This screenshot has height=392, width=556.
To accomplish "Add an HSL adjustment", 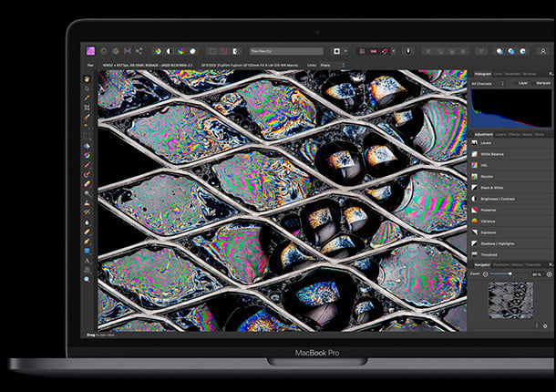I will pyautogui.click(x=511, y=165).
